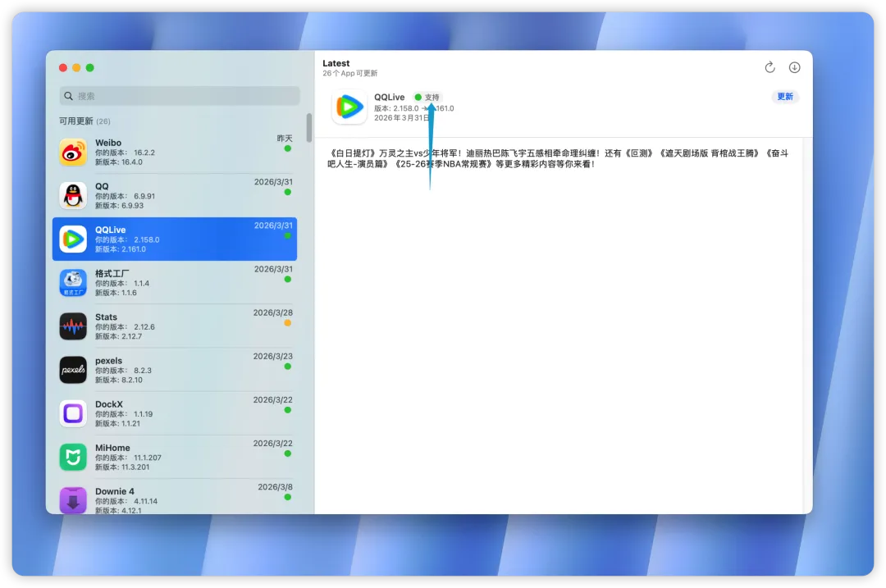The width and height of the screenshot is (886, 588).
Task: Click the QQ penguin app icon
Action: [x=73, y=195]
